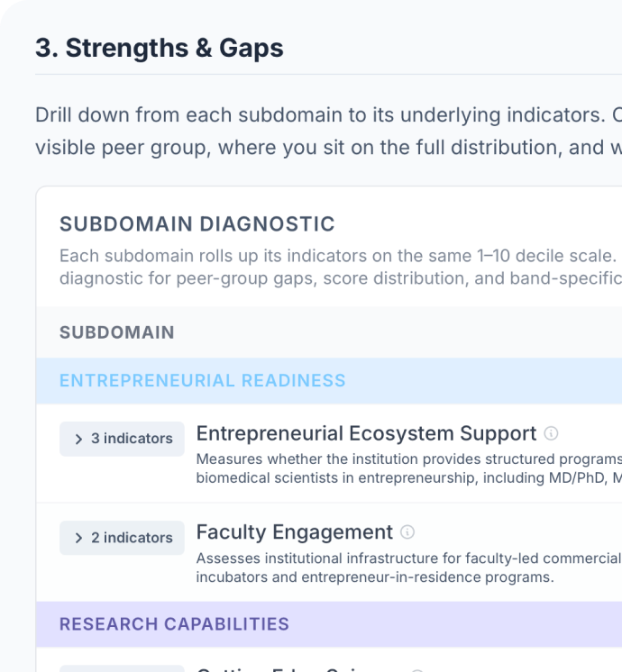The height and width of the screenshot is (672, 622).
Task: Expand the "2 indicators" pill
Action: click(x=122, y=538)
